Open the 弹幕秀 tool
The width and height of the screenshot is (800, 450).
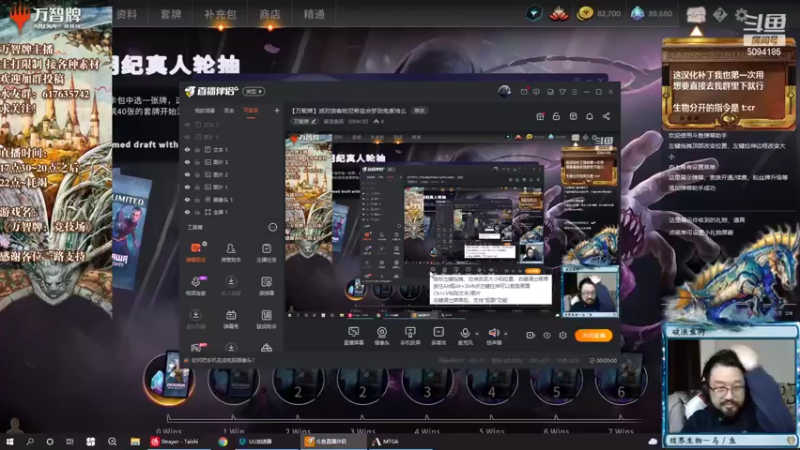[x=231, y=319]
